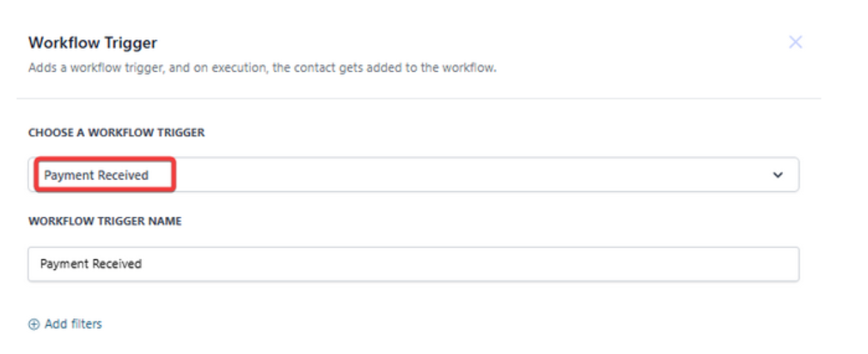Click the word Payment in the trigger dropdown
The image size is (868, 354).
68,175
